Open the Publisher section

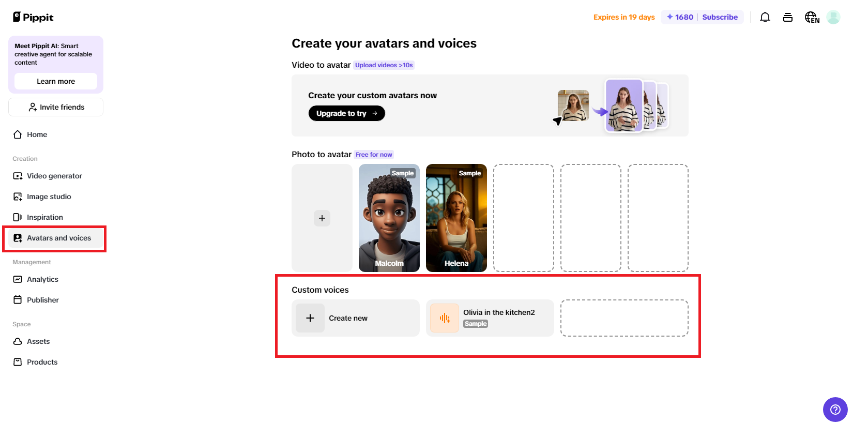click(42, 299)
